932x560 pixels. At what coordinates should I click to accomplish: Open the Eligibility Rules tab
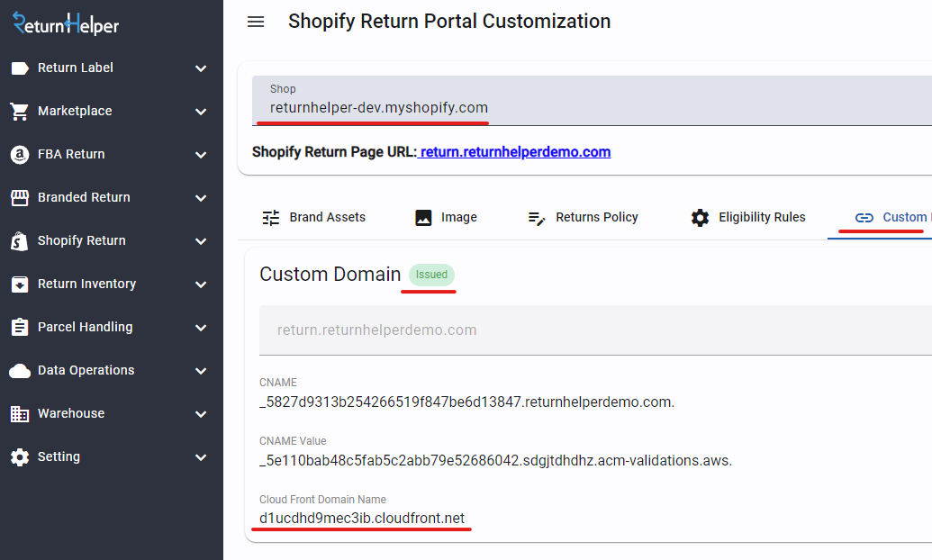(x=748, y=217)
